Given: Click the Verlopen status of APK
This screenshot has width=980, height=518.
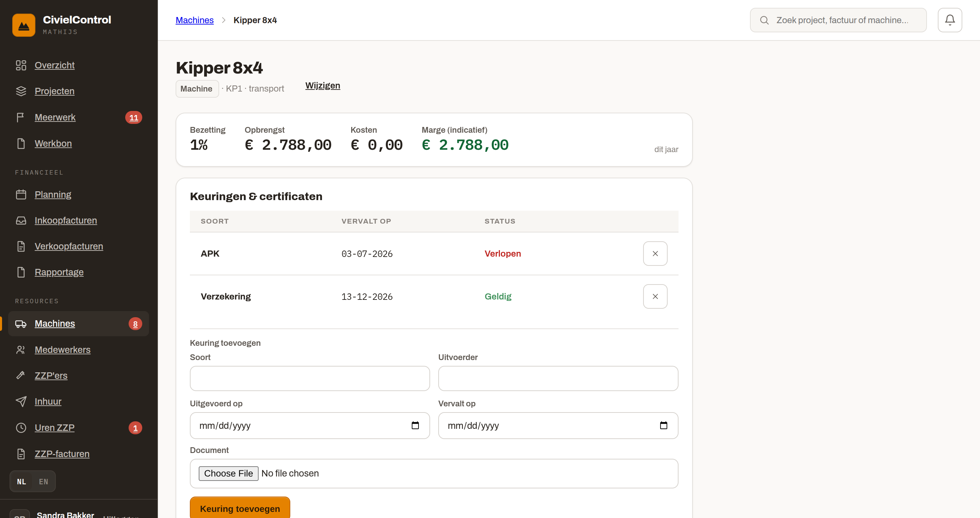Looking at the screenshot, I should [x=503, y=254].
